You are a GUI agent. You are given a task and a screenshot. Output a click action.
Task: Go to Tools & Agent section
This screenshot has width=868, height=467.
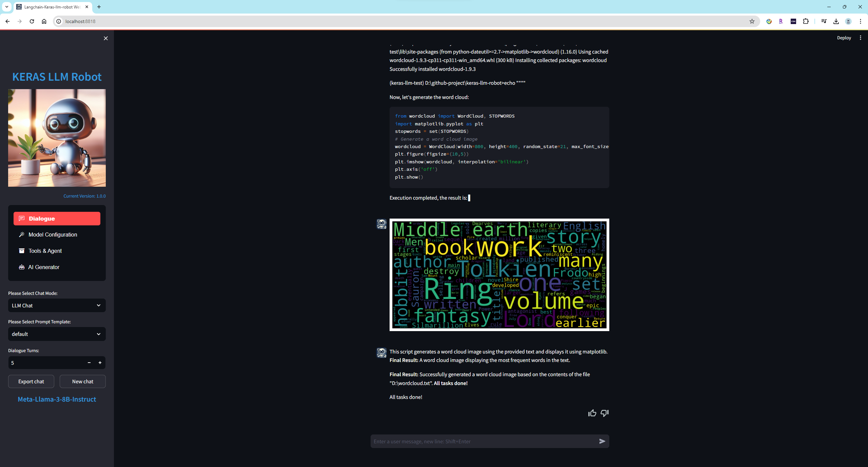[45, 251]
